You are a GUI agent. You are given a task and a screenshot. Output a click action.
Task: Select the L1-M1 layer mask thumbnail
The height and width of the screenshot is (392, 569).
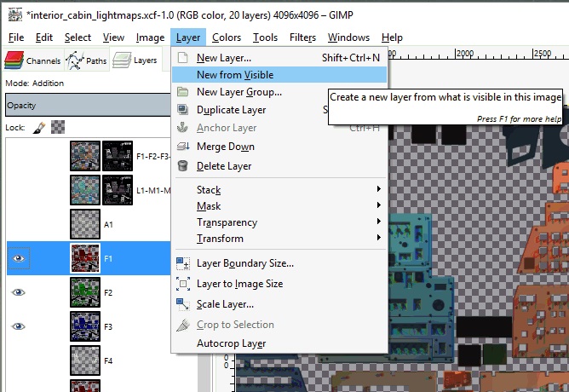[x=118, y=190]
